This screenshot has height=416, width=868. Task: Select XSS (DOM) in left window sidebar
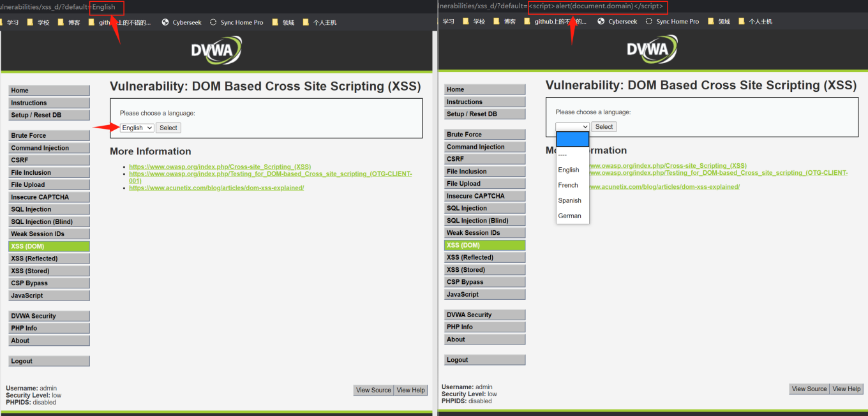point(49,246)
